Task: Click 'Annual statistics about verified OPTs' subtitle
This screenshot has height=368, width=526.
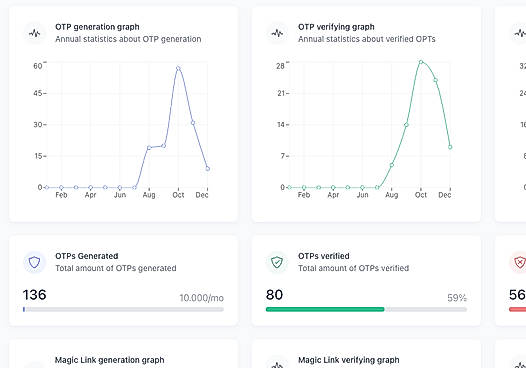Action: pyautogui.click(x=367, y=39)
